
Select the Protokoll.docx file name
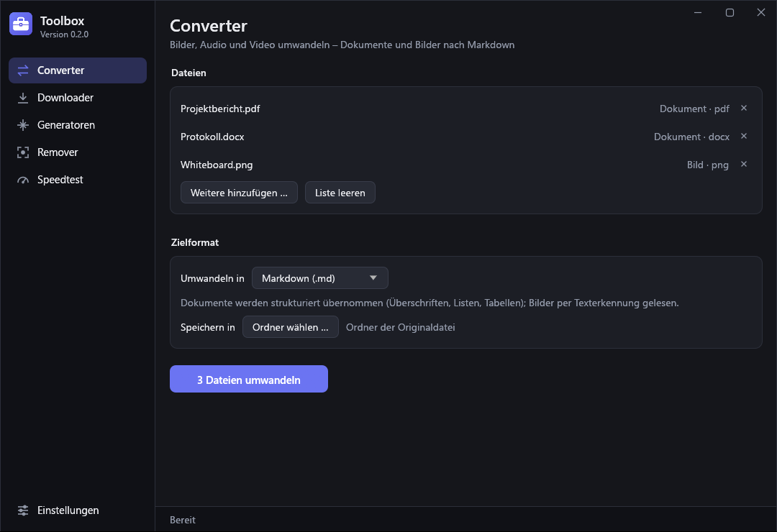(212, 137)
